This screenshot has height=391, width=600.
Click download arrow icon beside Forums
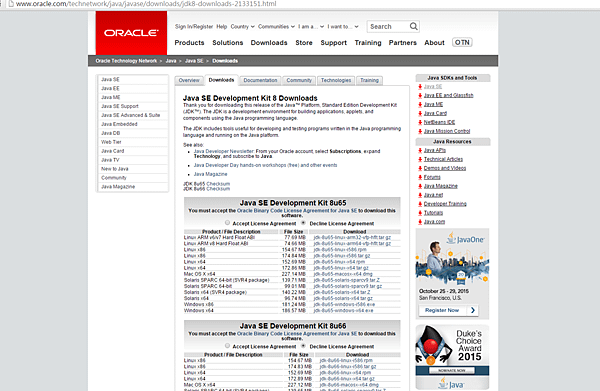(x=420, y=177)
